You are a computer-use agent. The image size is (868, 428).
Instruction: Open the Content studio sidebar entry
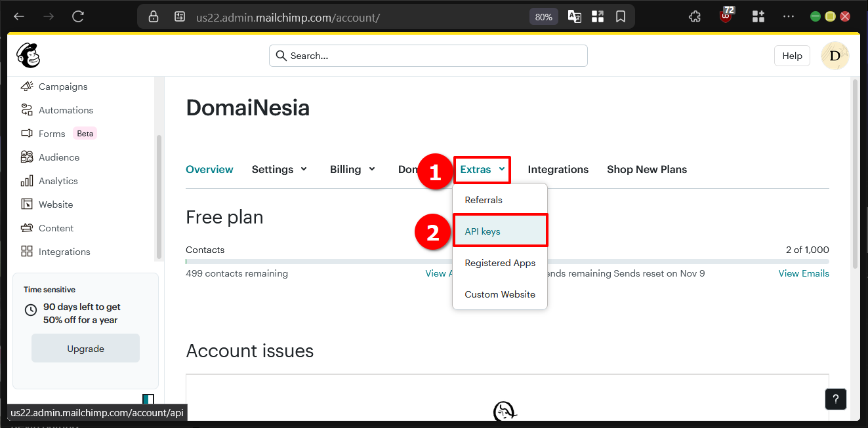[x=56, y=227]
